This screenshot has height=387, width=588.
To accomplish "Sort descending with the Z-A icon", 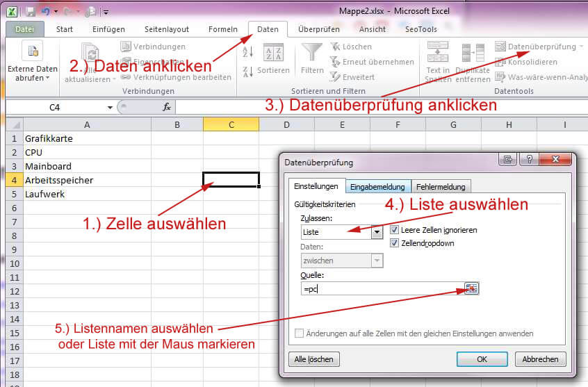I will (x=248, y=72).
